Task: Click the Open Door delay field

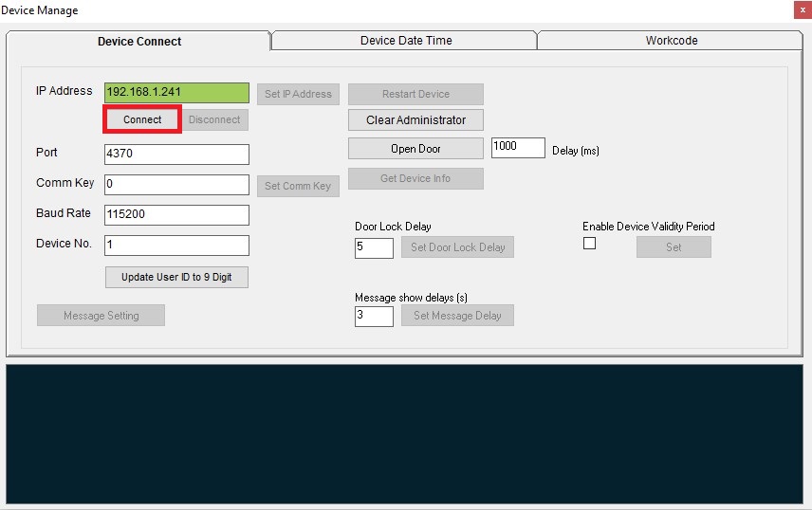Action: click(518, 148)
